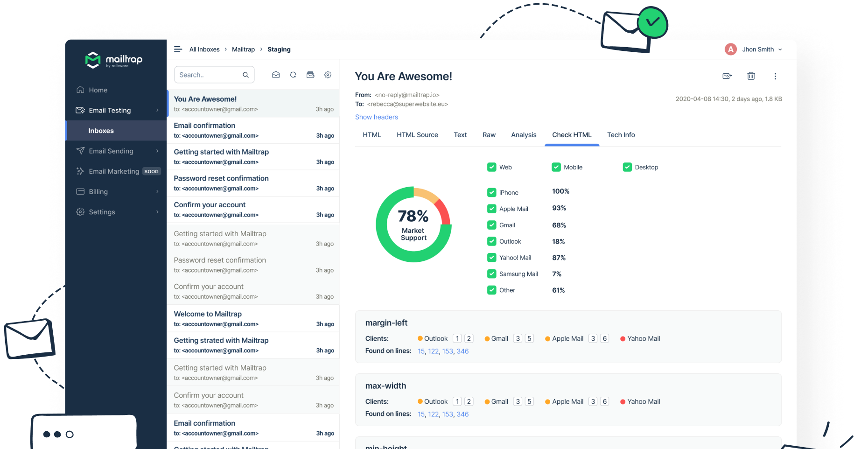Go to line 346 under margin-left
Image resolution: width=868 pixels, height=449 pixels.
462,351
